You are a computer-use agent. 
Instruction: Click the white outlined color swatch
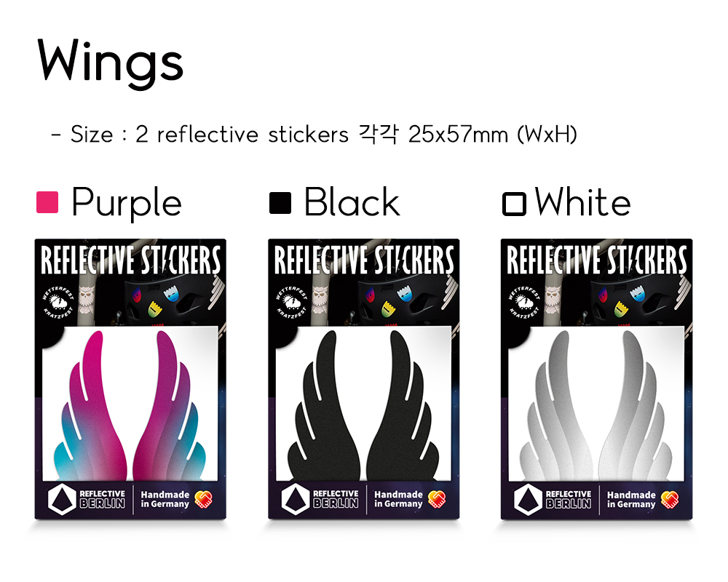point(514,204)
